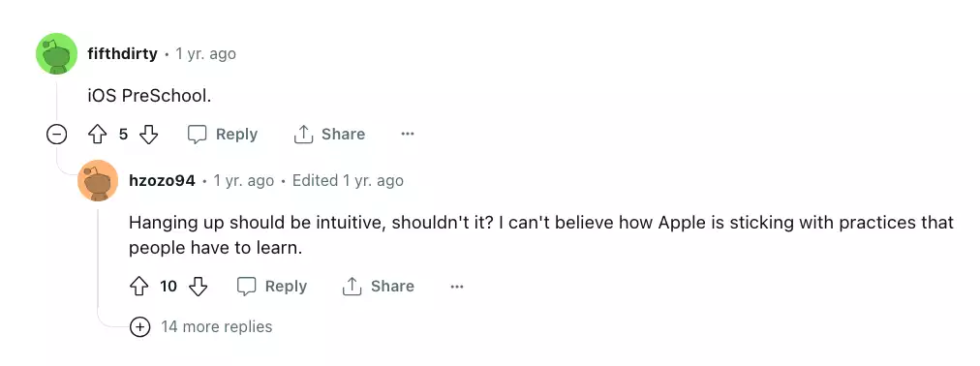Upvote hzozo94's reply
This screenshot has height=366, width=980.
pyautogui.click(x=138, y=287)
